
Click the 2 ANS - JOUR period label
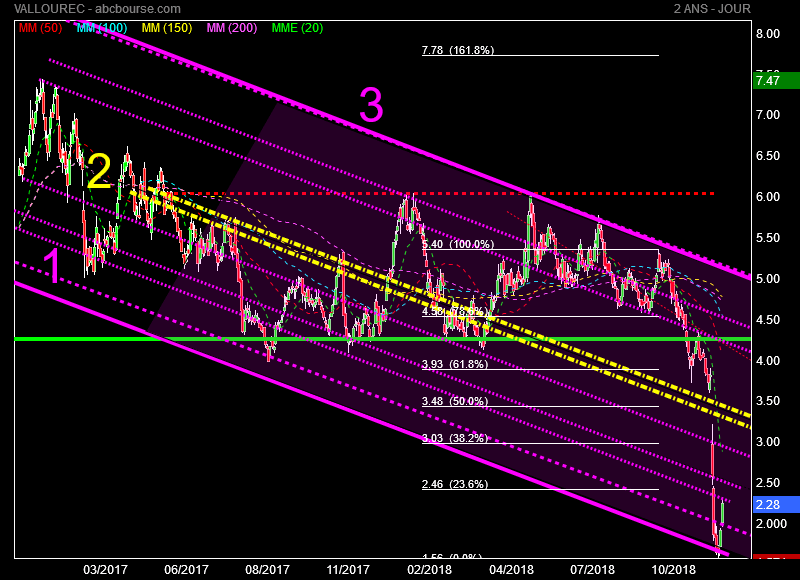click(712, 9)
